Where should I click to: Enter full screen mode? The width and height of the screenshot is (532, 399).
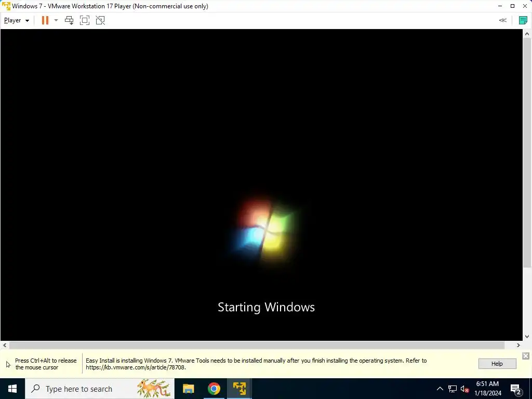coord(85,20)
